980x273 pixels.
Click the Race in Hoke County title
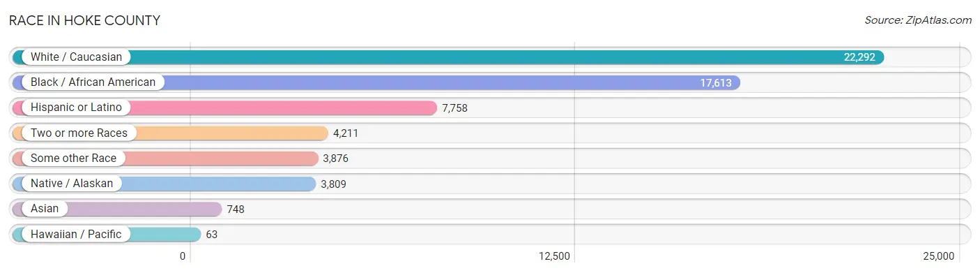[84, 20]
